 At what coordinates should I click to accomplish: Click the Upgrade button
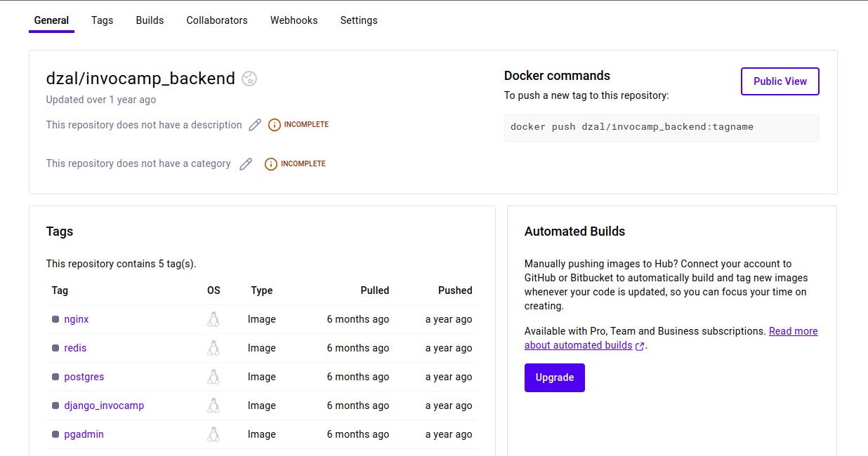pos(554,377)
